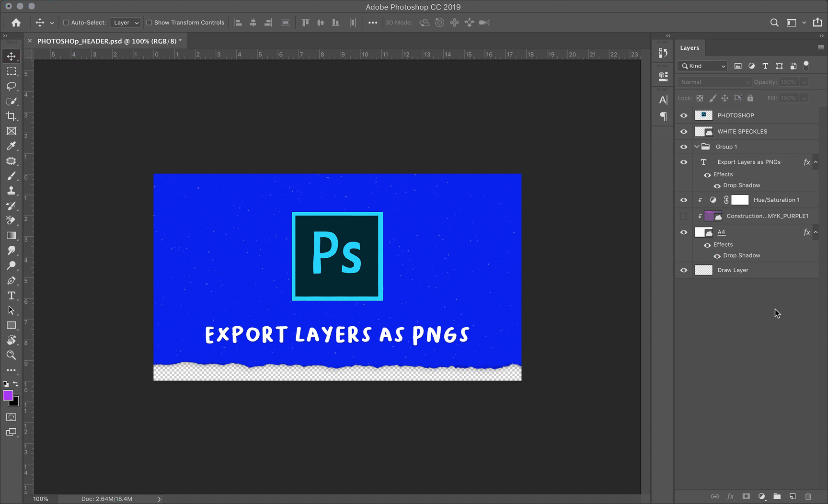The width and height of the screenshot is (828, 504).
Task: Click the foreground purple color swatch
Action: tap(8, 395)
